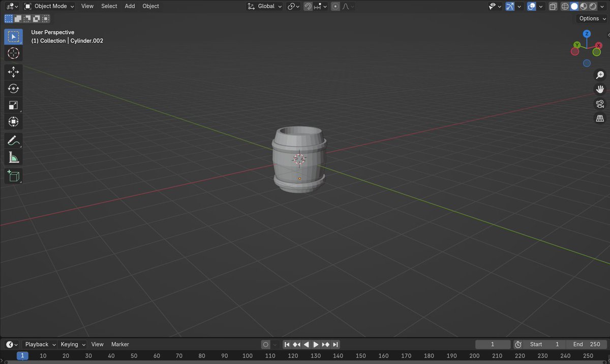Open the Select menu

pyautogui.click(x=109, y=7)
